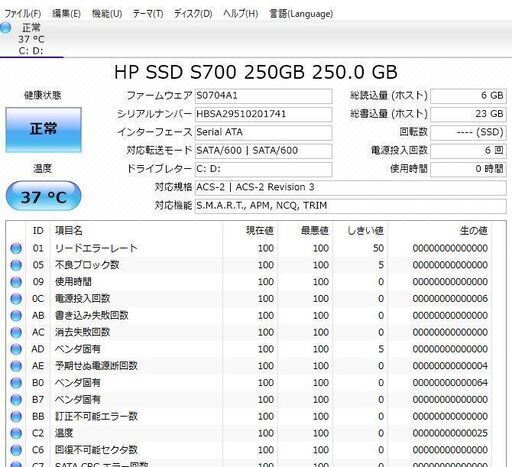Click status orb for ID C6 row
The width and height of the screenshot is (512, 467).
click(16, 450)
